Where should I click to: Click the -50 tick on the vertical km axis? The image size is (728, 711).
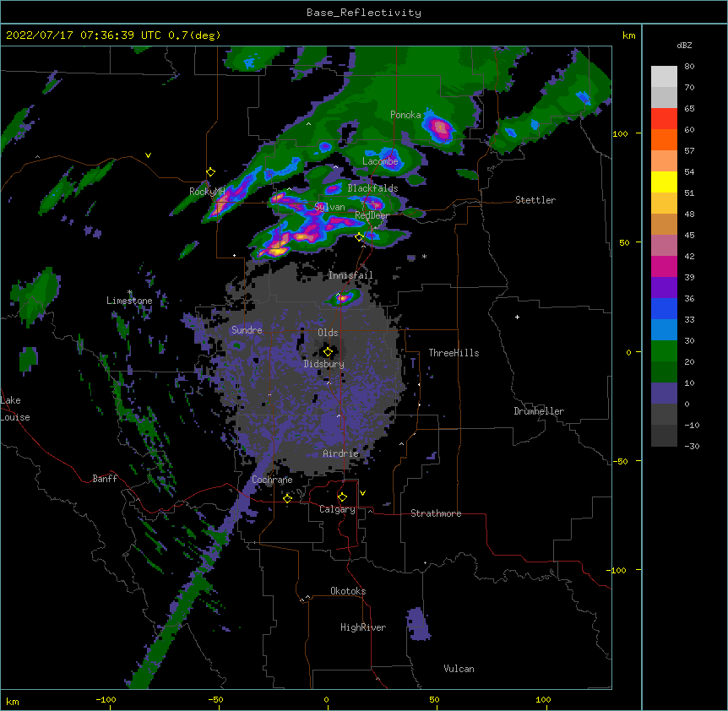619,461
